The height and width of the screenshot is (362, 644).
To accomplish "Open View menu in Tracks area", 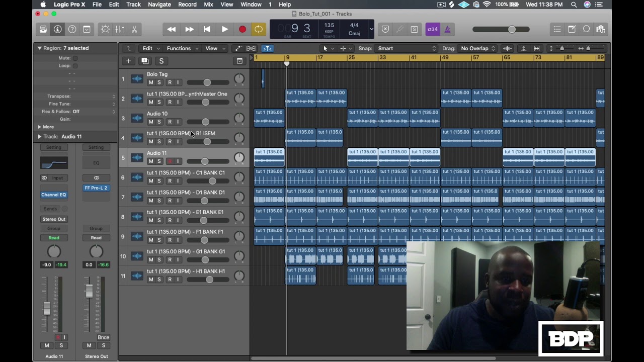I will [x=215, y=48].
